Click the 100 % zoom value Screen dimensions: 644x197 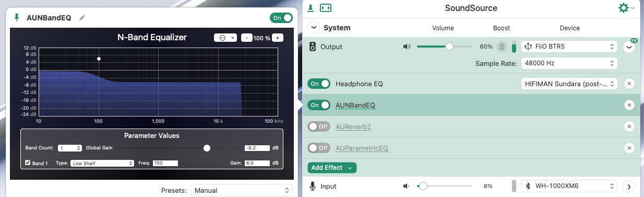coord(262,38)
